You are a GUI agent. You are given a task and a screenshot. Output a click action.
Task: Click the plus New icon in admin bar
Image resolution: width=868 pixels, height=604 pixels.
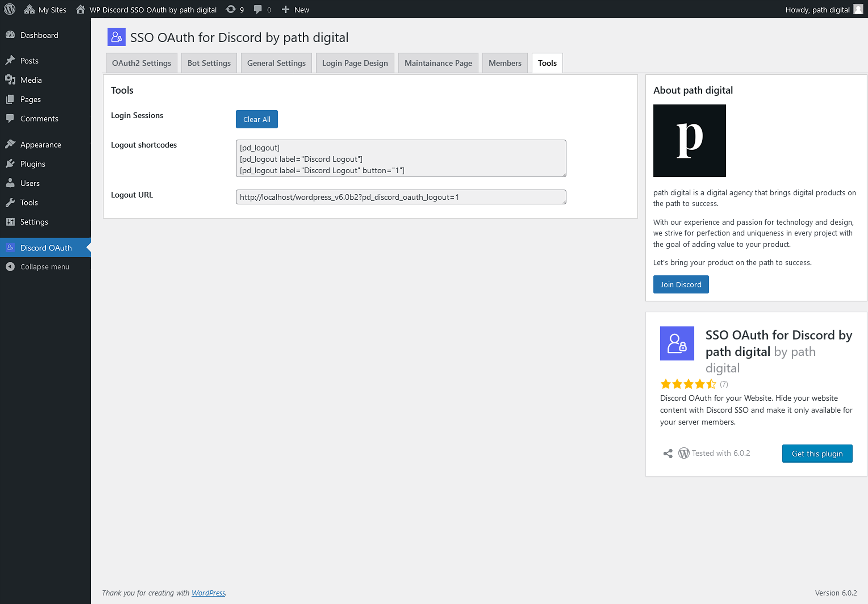pos(285,9)
